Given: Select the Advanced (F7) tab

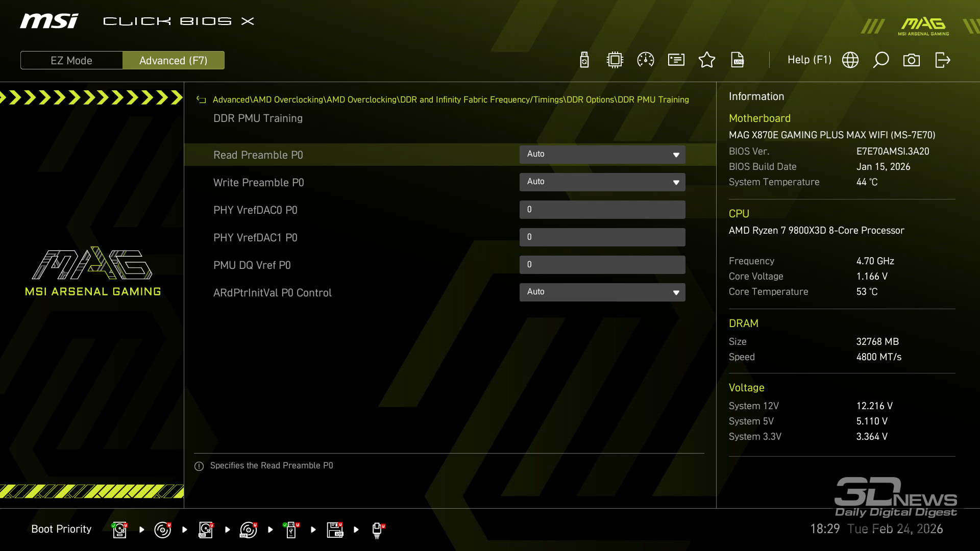Looking at the screenshot, I should coord(174,60).
